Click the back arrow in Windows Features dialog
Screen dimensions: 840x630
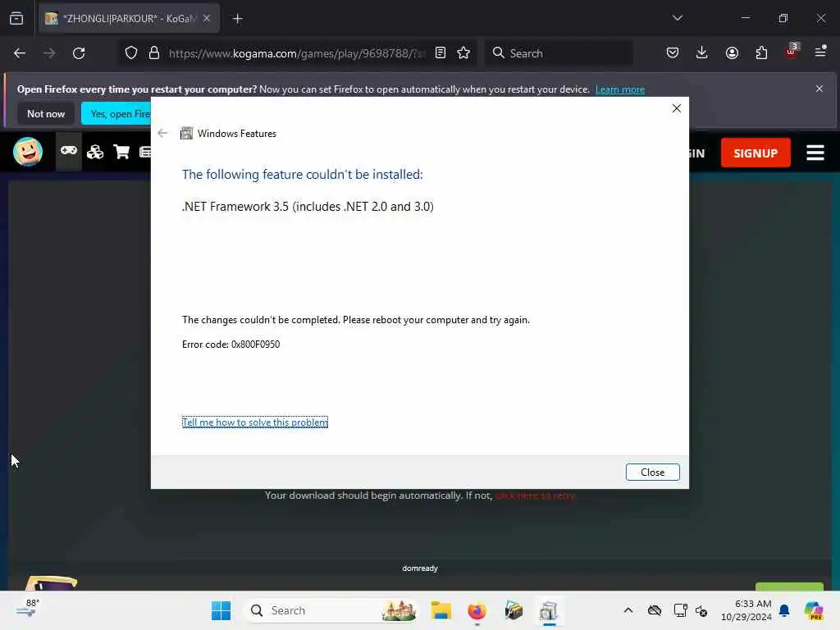pyautogui.click(x=162, y=134)
